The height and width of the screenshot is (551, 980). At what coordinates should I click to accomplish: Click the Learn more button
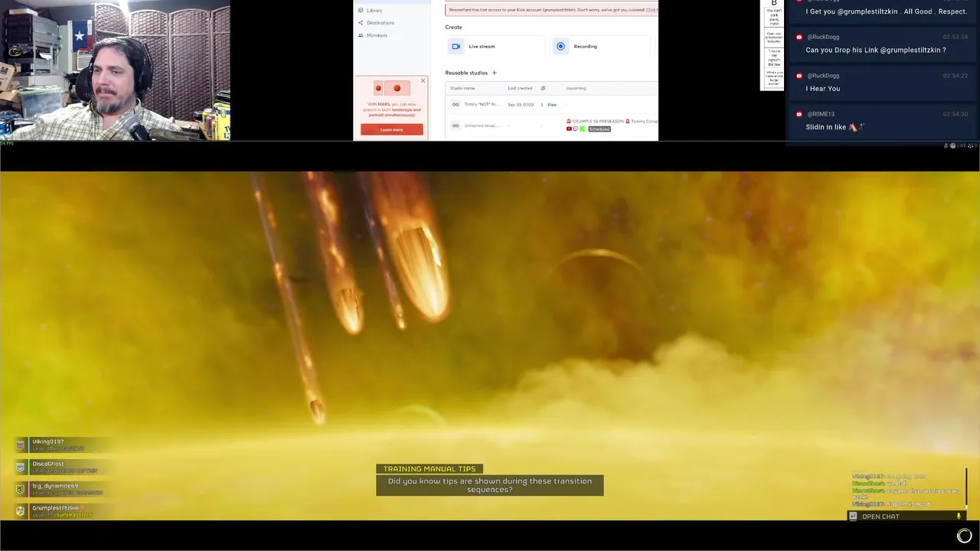coord(391,129)
